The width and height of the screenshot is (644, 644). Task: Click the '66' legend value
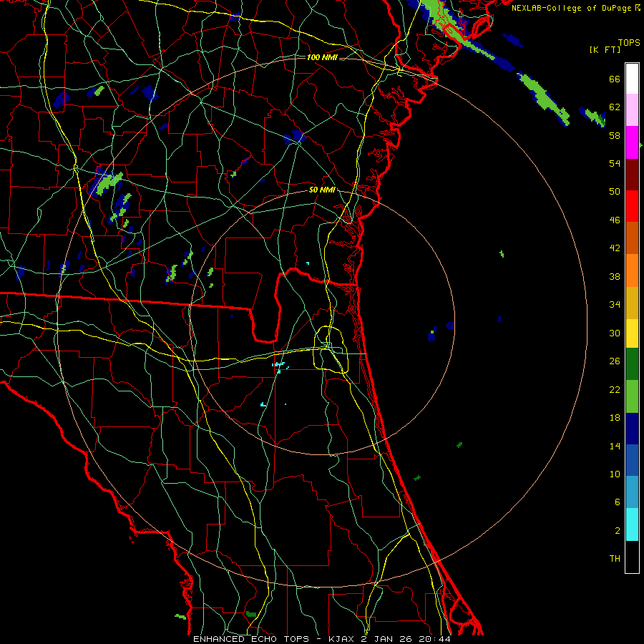click(x=615, y=79)
